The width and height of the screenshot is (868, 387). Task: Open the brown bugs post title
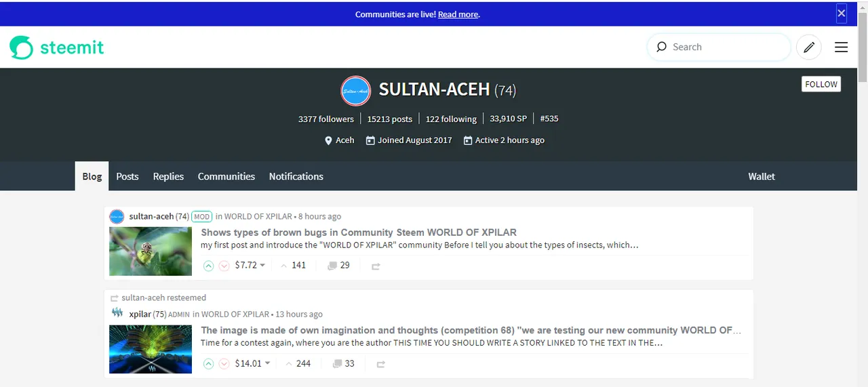tap(359, 232)
